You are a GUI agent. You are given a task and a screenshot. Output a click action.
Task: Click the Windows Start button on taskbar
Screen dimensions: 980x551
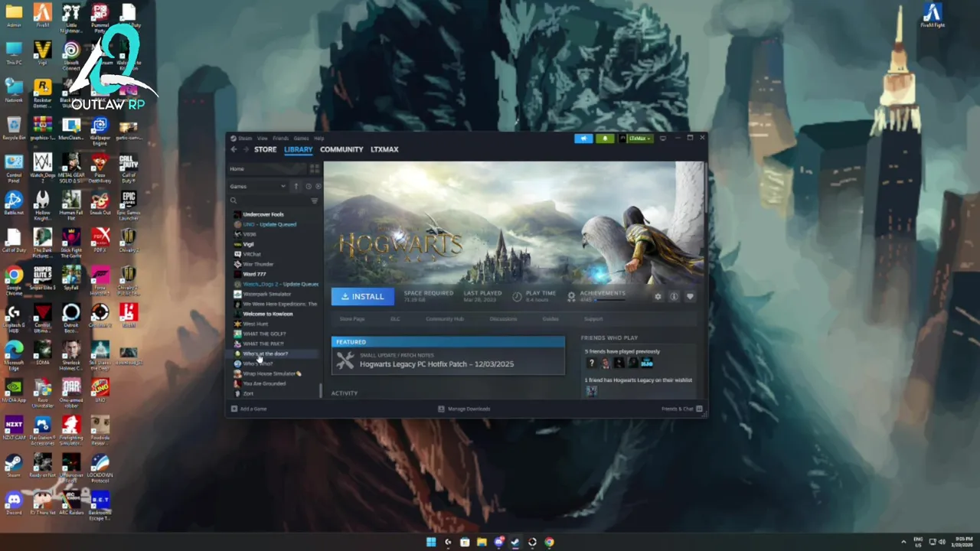(431, 542)
